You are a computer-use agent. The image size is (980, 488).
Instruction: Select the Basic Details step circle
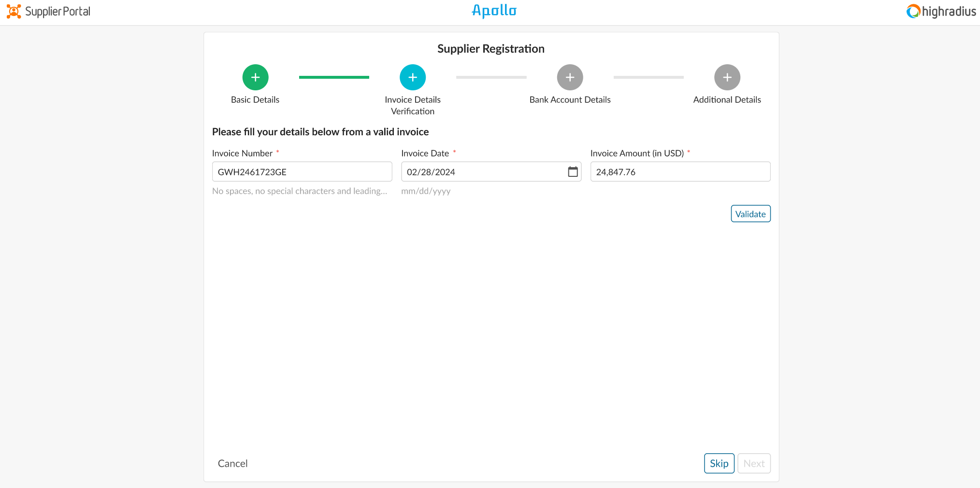tap(255, 77)
